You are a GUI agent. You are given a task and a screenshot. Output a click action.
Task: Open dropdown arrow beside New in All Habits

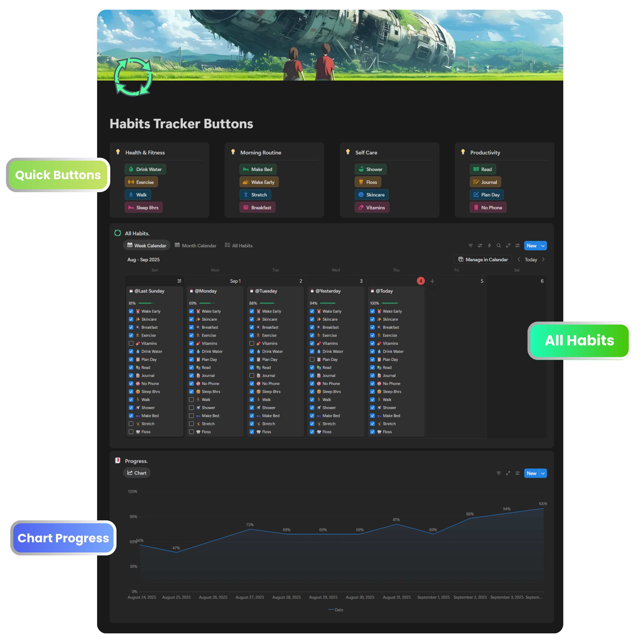(x=543, y=246)
